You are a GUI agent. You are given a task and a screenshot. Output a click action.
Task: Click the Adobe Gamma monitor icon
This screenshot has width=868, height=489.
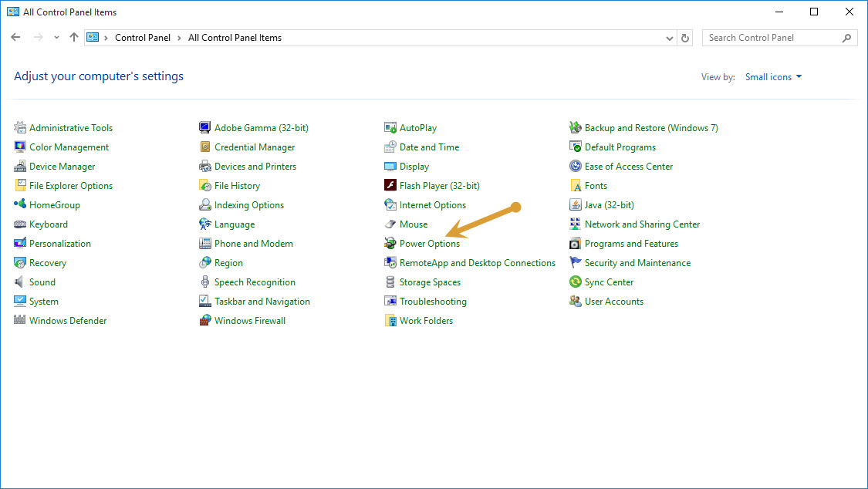(204, 128)
